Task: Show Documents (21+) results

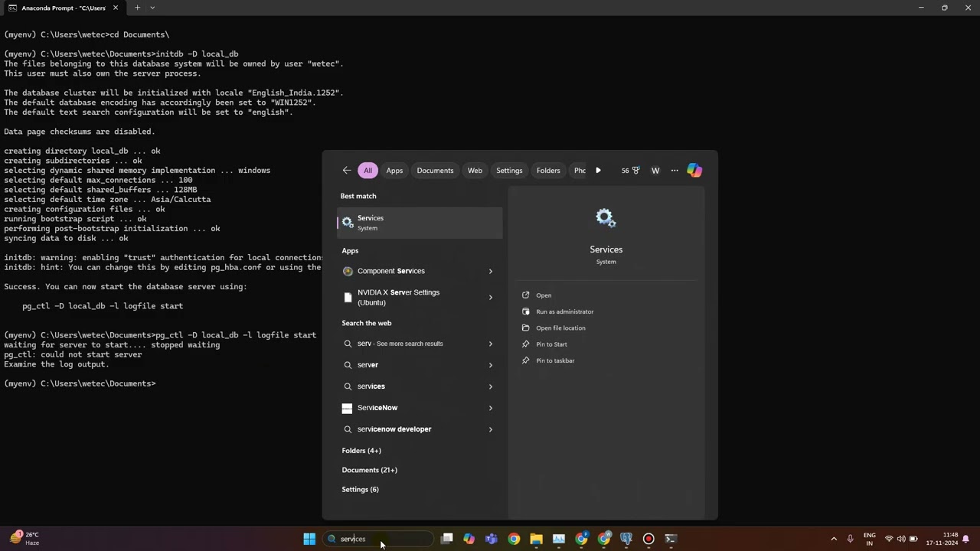Action: tap(369, 470)
